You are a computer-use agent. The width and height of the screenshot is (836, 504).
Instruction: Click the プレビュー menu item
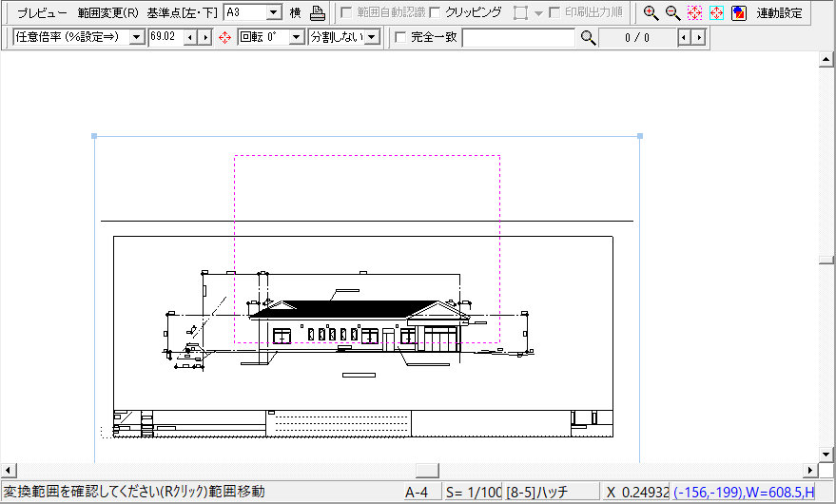pos(42,13)
